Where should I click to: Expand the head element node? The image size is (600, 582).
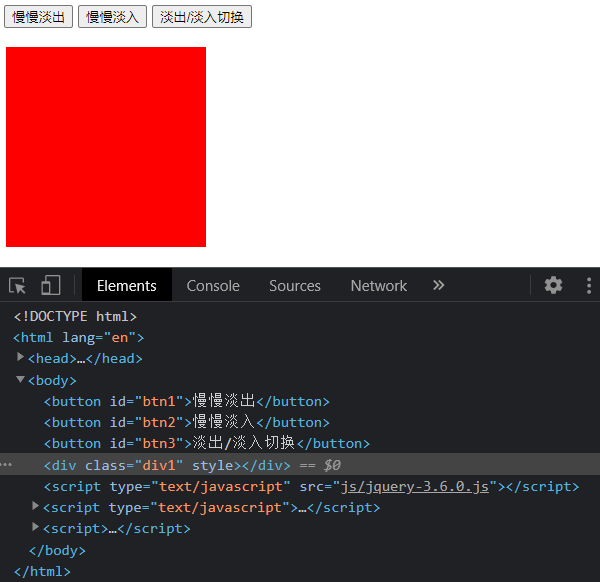20,357
